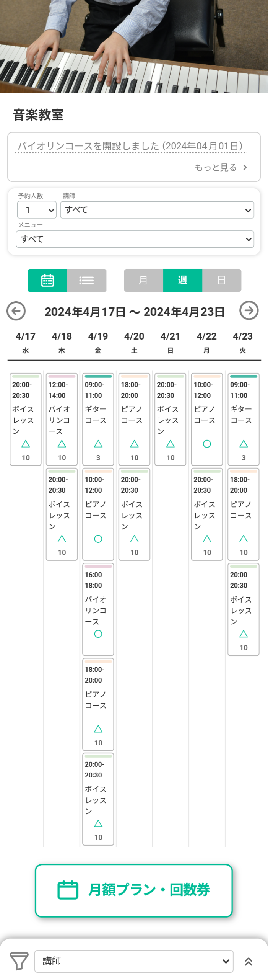The height and width of the screenshot is (980, 268).
Task: Open the メニュー すべて dropdown
Action: point(135,239)
